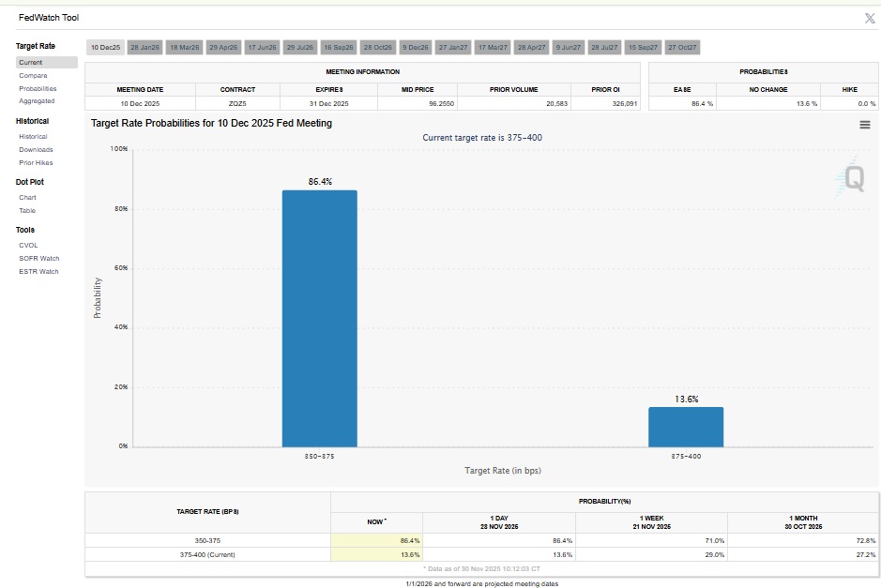Click the 13.6% bar for 375-400
The image size is (881, 588).
(x=685, y=426)
